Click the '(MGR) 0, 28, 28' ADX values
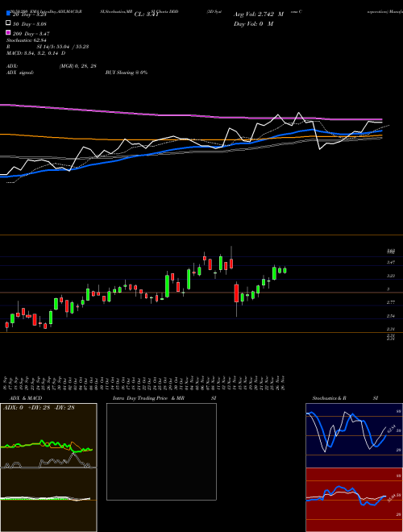The height and width of the screenshot is (532, 403). [x=77, y=66]
